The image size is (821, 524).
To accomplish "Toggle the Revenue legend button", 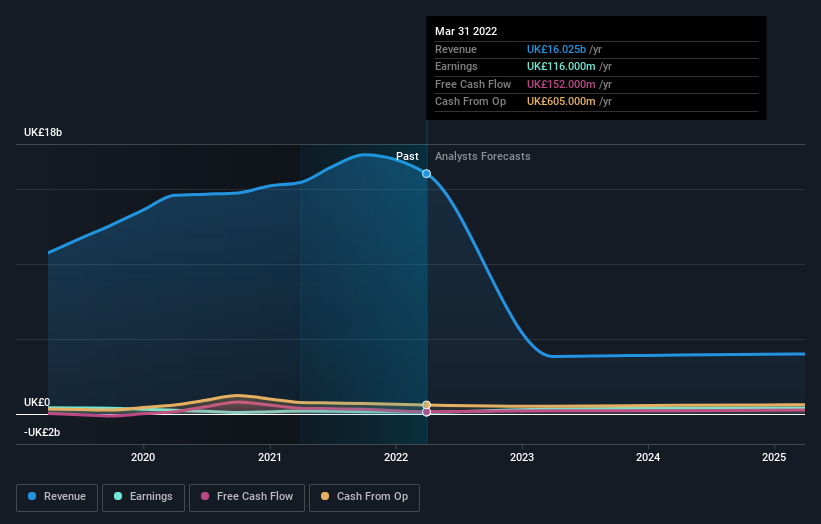I will 57,497.
